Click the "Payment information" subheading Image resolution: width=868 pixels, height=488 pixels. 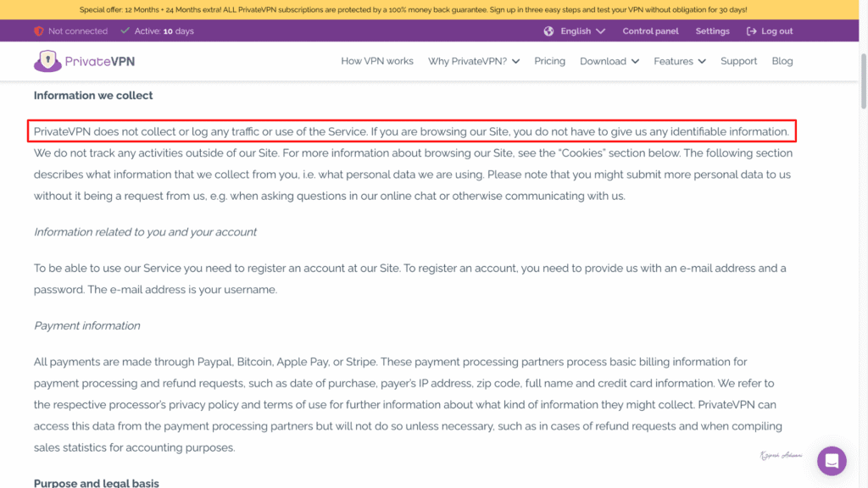87,325
